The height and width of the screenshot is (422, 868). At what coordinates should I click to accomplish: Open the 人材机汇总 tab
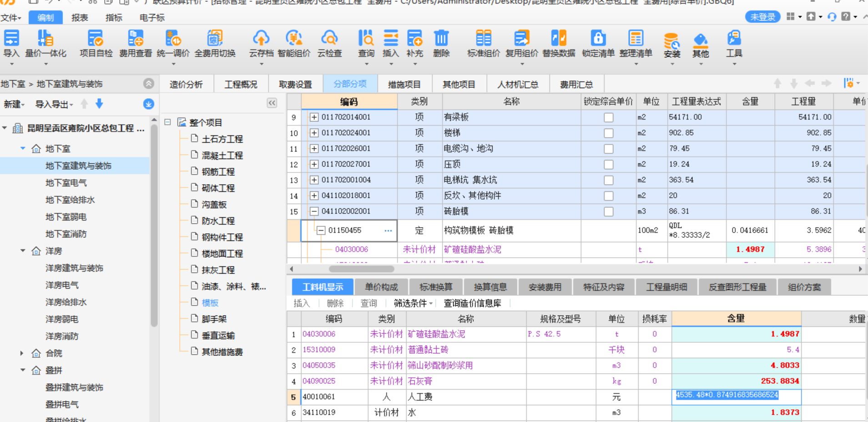518,85
